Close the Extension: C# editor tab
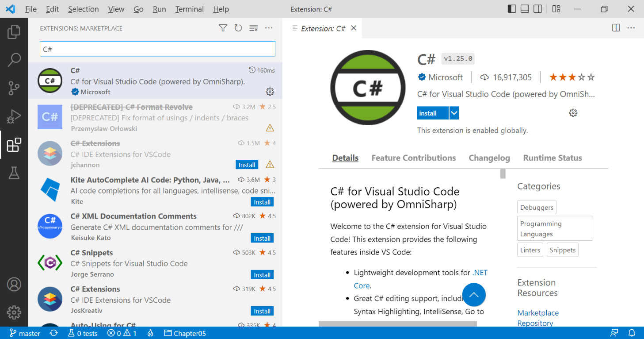This screenshot has width=644, height=339. point(353,28)
